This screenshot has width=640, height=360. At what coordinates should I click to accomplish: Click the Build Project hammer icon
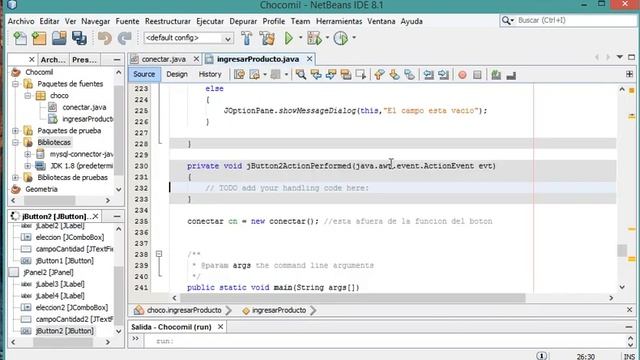coord(247,38)
